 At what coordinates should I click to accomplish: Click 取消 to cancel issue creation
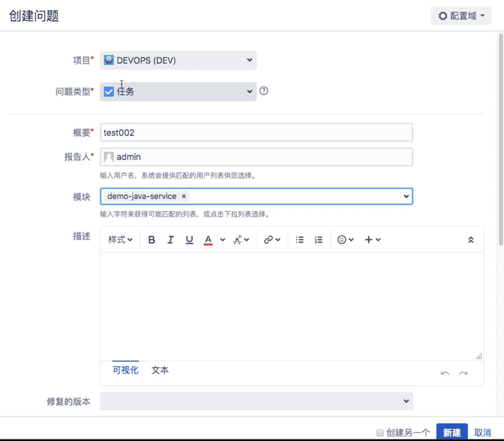[x=483, y=433]
